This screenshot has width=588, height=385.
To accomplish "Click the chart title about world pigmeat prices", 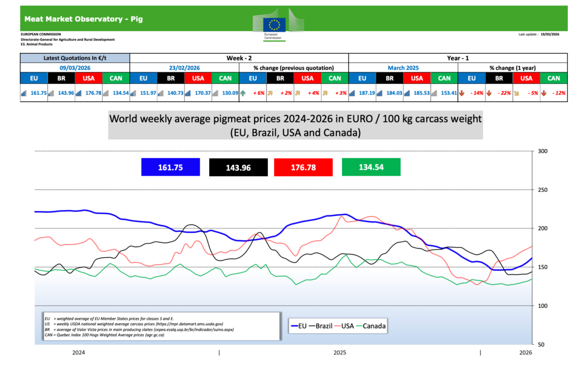I will click(295, 126).
